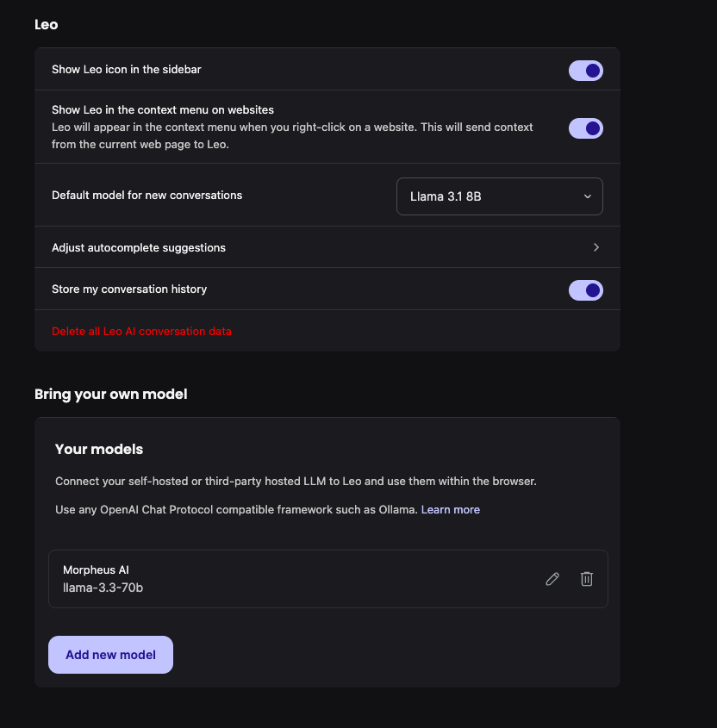The height and width of the screenshot is (728, 717).
Task: Turn off Store my conversation history
Action: [586, 290]
